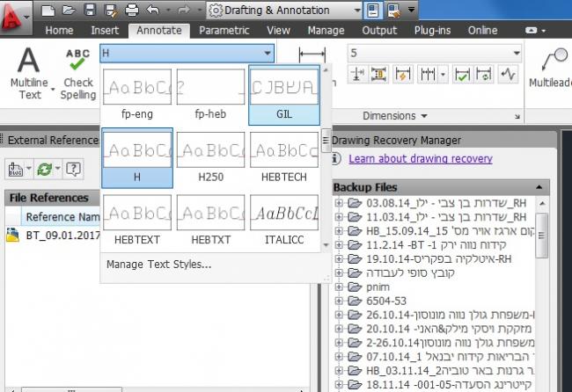The image size is (572, 392).
Task: Click the Backup Files list scrollbar handle
Action: (541, 236)
